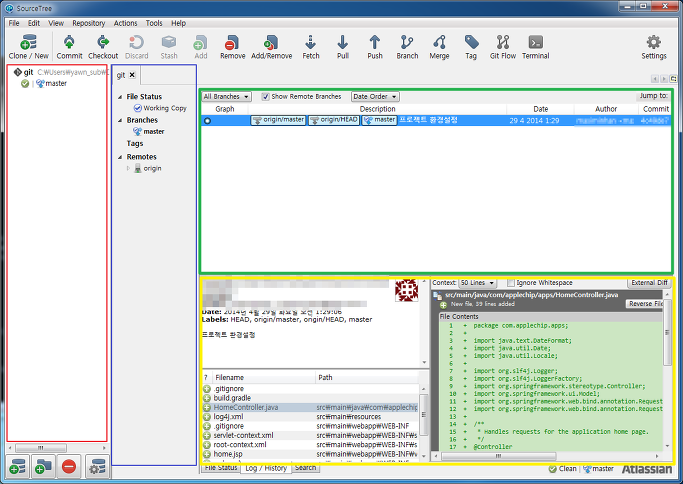Open Settings gear icon
Image resolution: width=683 pixels, height=484 pixels.
(x=653, y=47)
